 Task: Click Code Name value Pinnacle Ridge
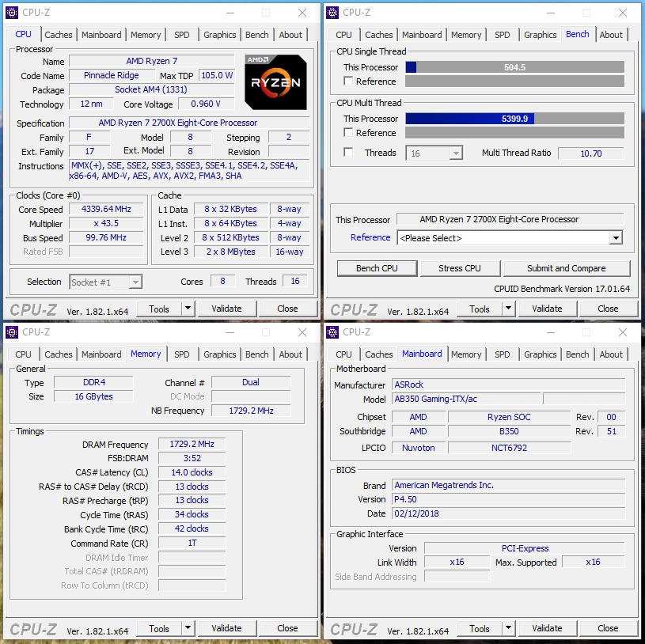pos(111,75)
